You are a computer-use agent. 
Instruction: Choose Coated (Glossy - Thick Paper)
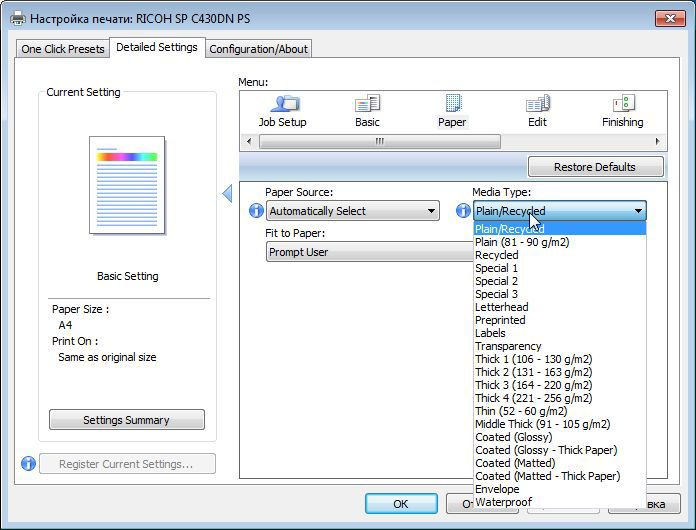click(x=560, y=450)
